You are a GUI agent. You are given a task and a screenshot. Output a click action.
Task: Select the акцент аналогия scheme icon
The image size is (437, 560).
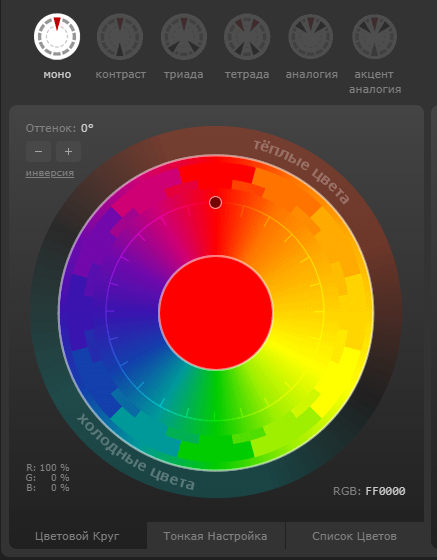pyautogui.click(x=375, y=36)
